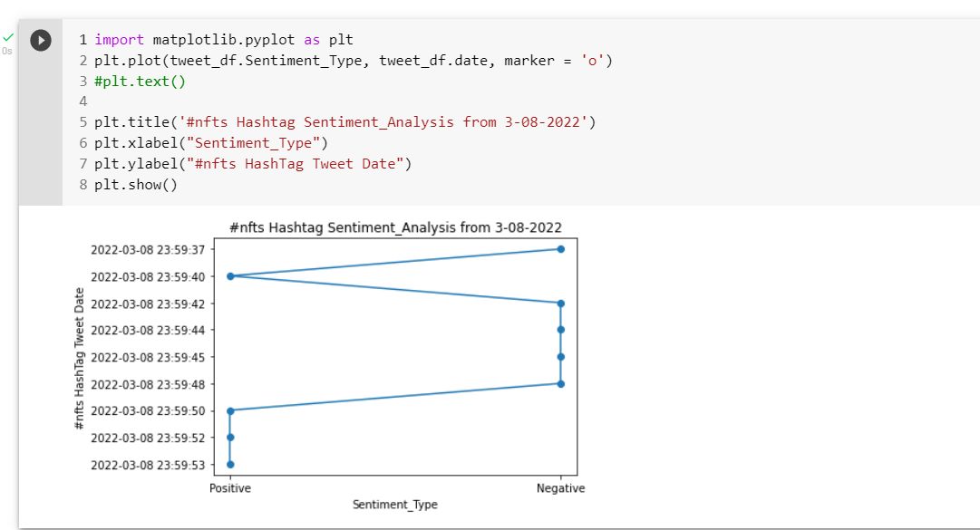Select the Negative data point at 23:59:42
The image size is (980, 530).
click(560, 304)
